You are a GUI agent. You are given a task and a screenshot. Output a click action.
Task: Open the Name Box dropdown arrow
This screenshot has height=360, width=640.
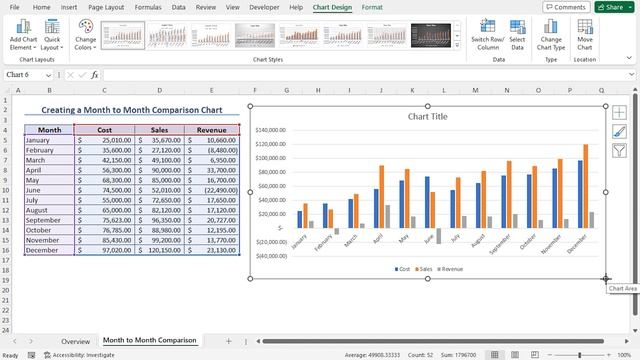(x=48, y=75)
